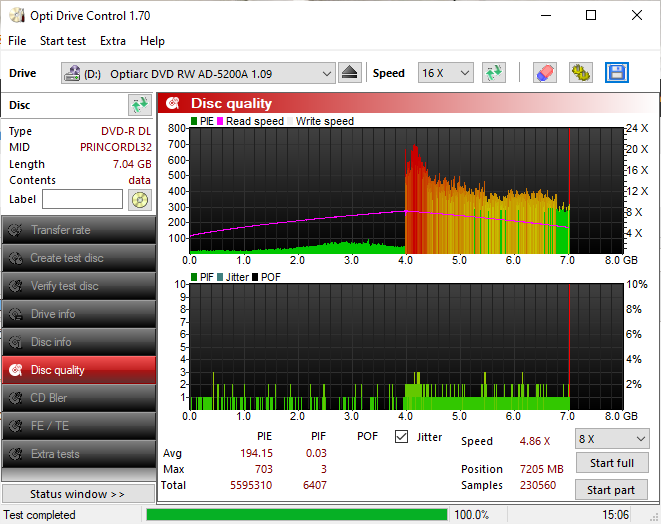Click the PIE average 194.15
Screen dimensions: 661x524
tap(256, 453)
